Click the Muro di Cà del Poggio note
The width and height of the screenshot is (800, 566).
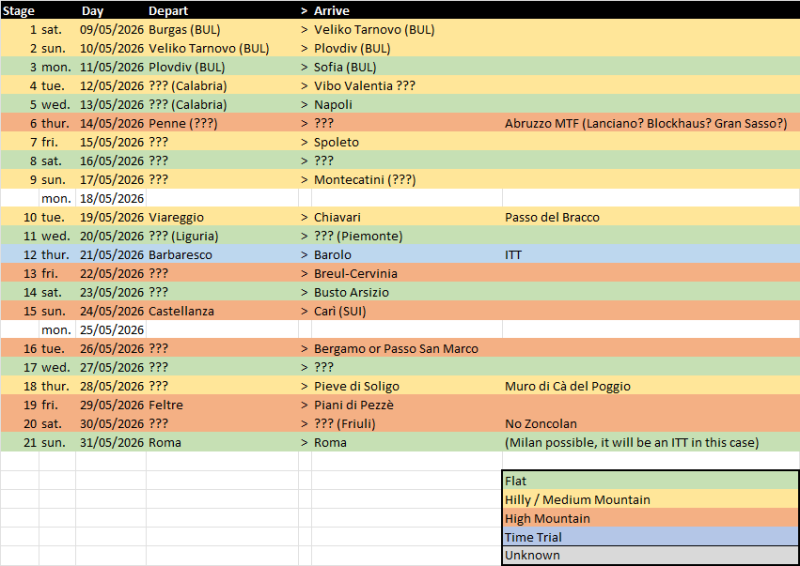pyautogui.click(x=568, y=386)
